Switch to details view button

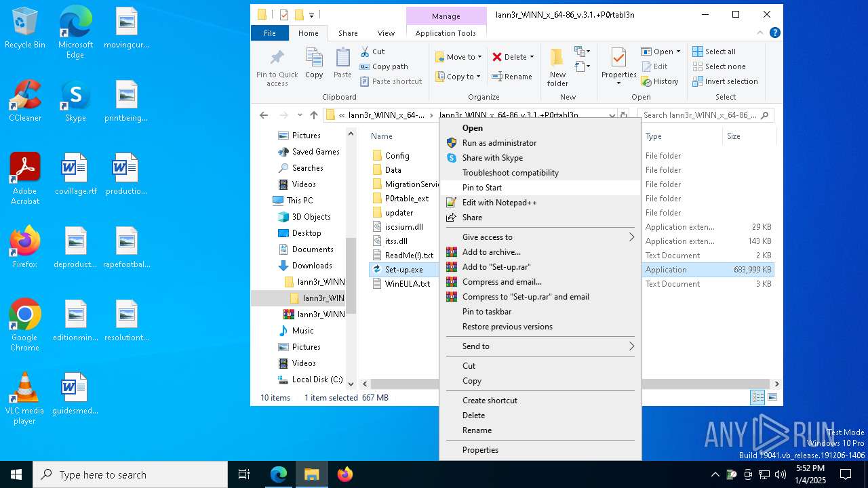point(757,397)
